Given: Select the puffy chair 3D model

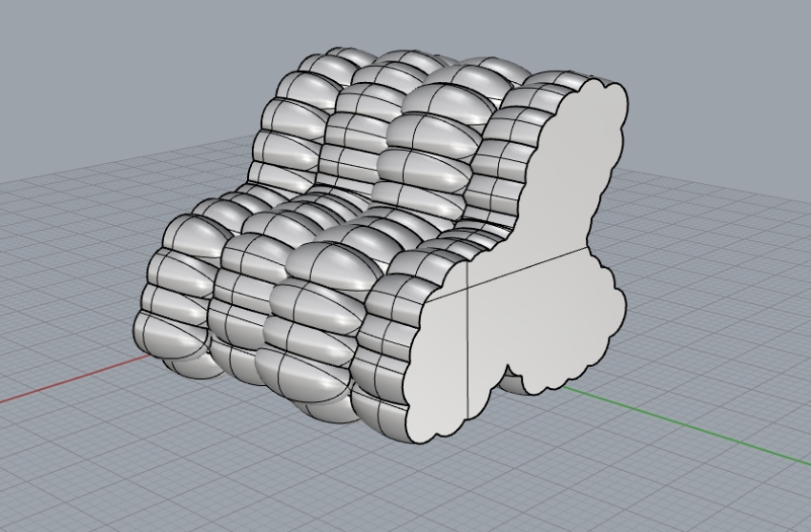Looking at the screenshot, I should (x=380, y=246).
